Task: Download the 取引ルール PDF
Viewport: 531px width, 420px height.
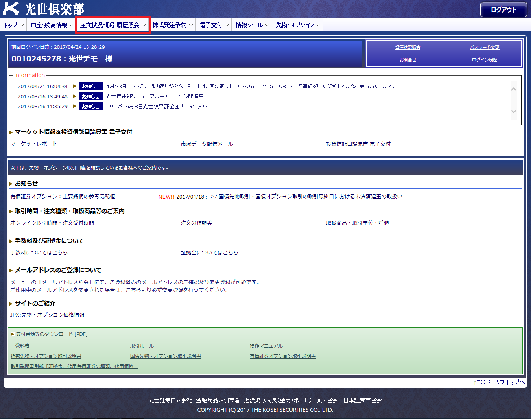Action: tap(142, 346)
